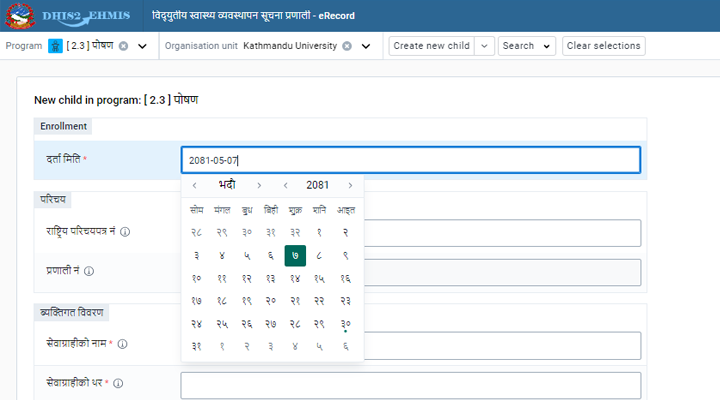Click info icon beside राष्ट्रिय परिचयपत्र नं
Viewport: 720px width, 400px height.
(125, 232)
